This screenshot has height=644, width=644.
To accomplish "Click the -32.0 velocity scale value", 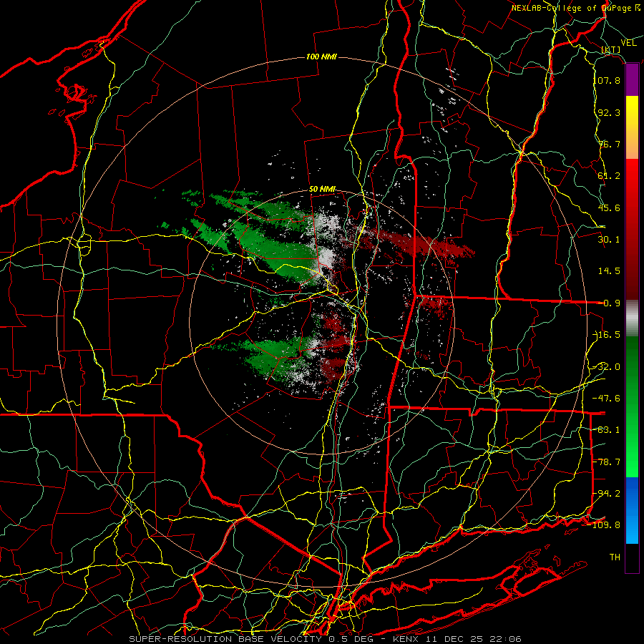I will [607, 367].
